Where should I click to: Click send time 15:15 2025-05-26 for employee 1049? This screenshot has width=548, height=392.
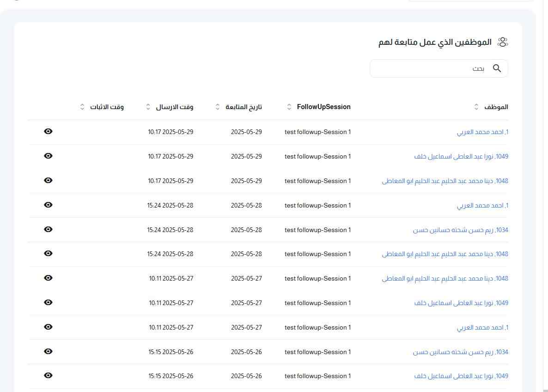point(171,376)
